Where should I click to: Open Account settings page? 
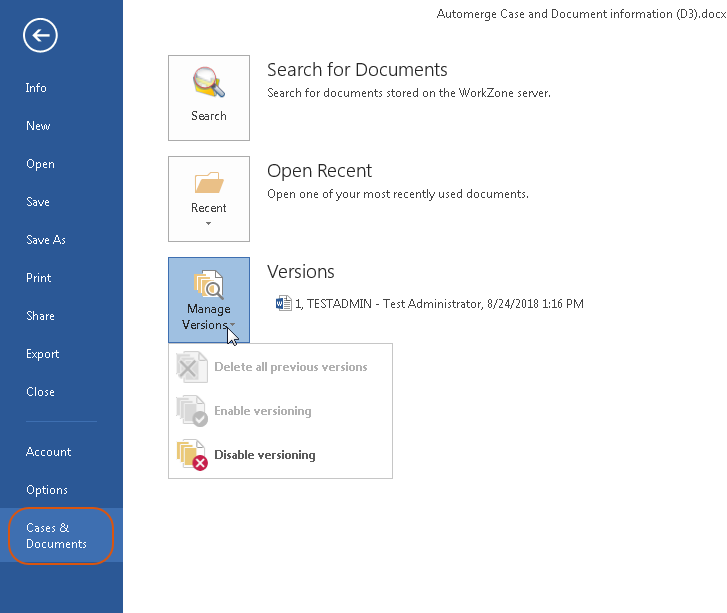pos(48,452)
